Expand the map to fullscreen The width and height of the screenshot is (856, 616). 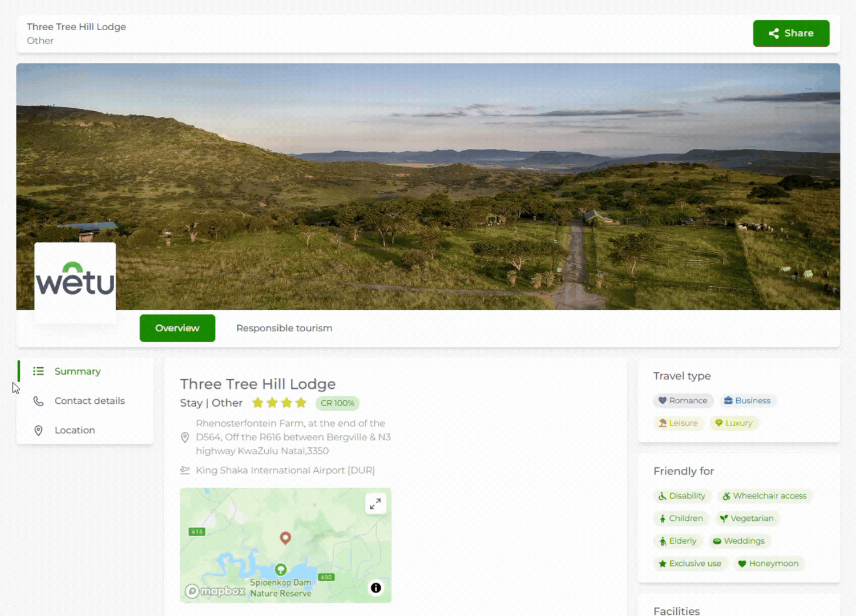click(375, 504)
